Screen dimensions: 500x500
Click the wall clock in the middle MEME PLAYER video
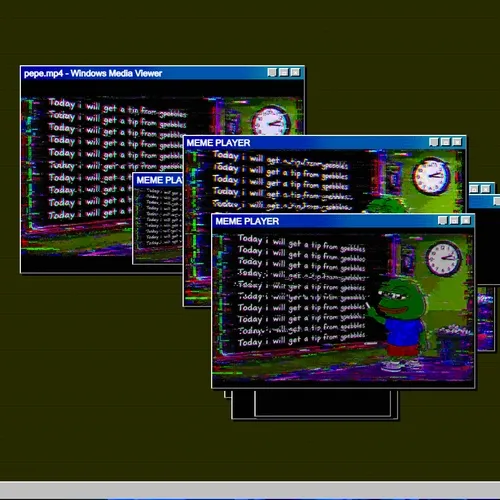tap(431, 176)
